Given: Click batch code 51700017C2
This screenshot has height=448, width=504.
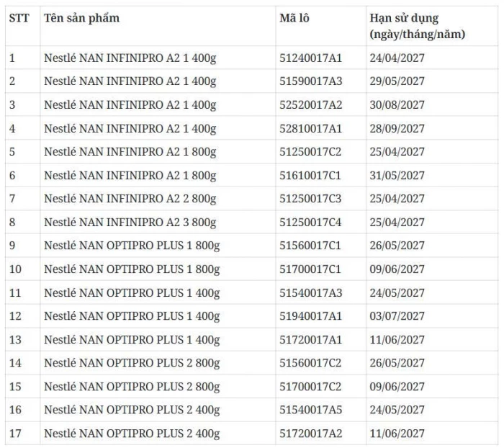Looking at the screenshot, I should click(310, 386).
